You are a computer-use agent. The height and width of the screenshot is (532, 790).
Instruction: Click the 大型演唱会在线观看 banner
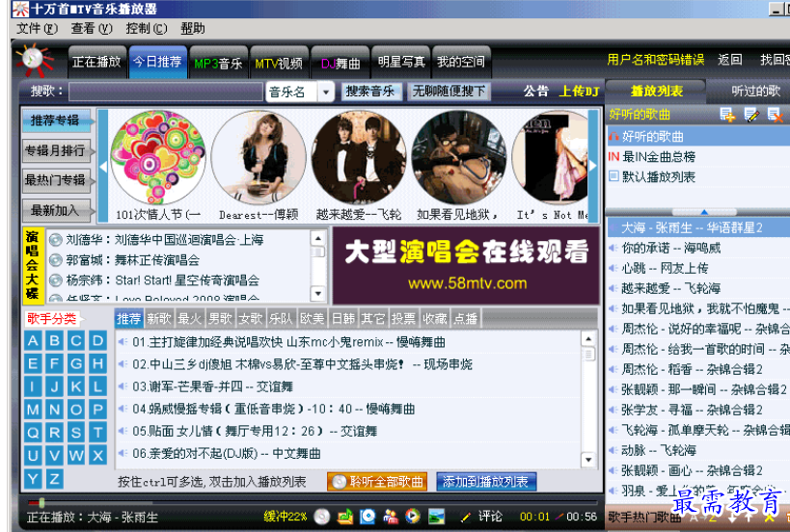466,265
